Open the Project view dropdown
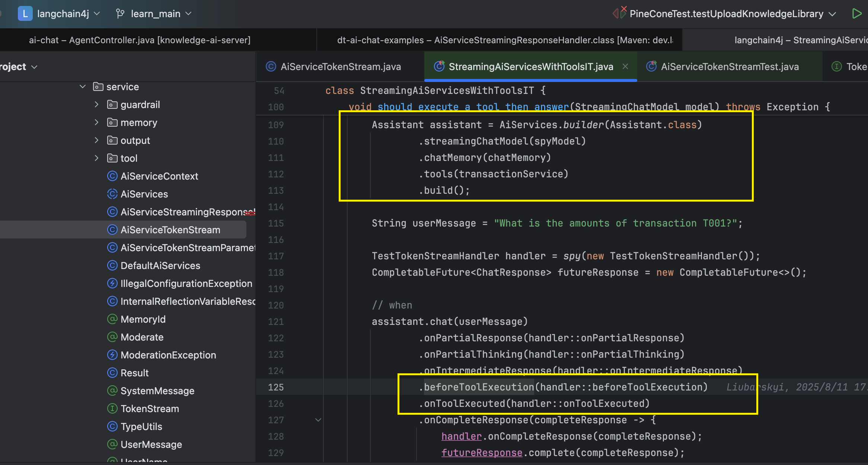868x465 pixels. coord(19,67)
